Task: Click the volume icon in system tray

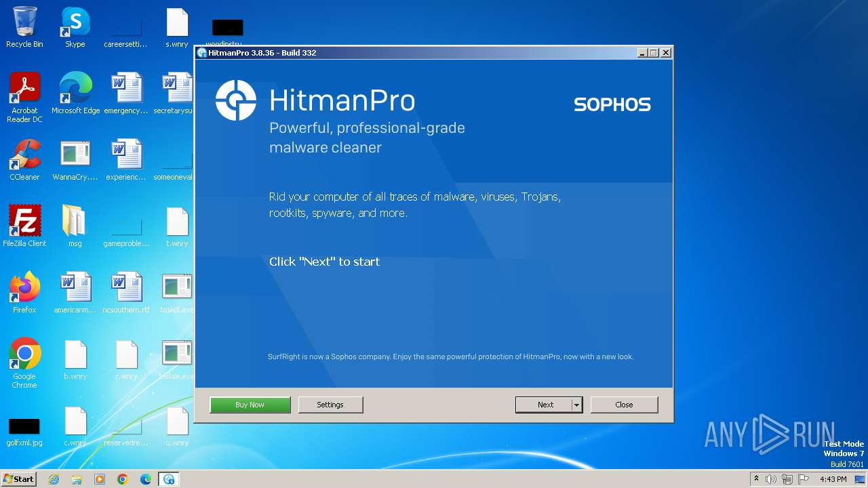Action: (x=771, y=479)
